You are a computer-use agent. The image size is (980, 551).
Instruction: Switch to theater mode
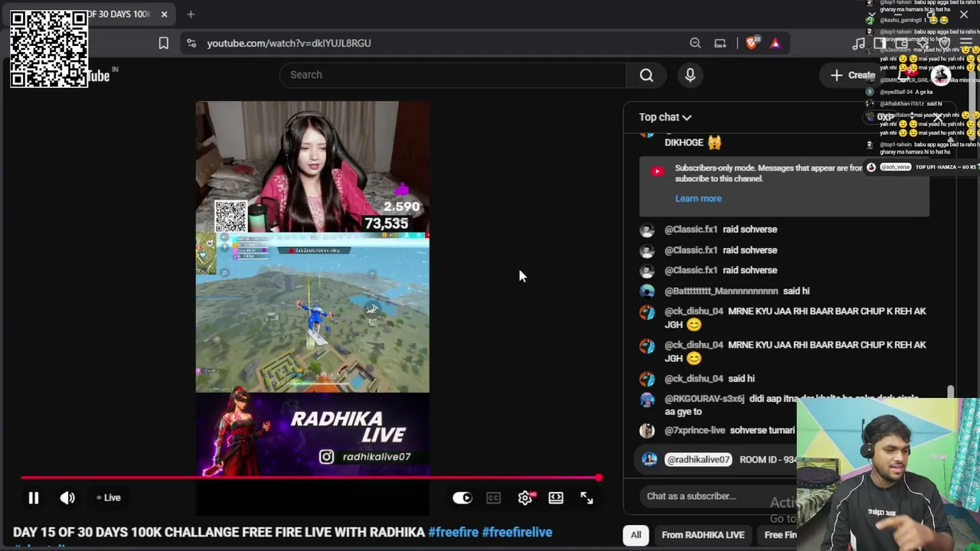tap(556, 498)
